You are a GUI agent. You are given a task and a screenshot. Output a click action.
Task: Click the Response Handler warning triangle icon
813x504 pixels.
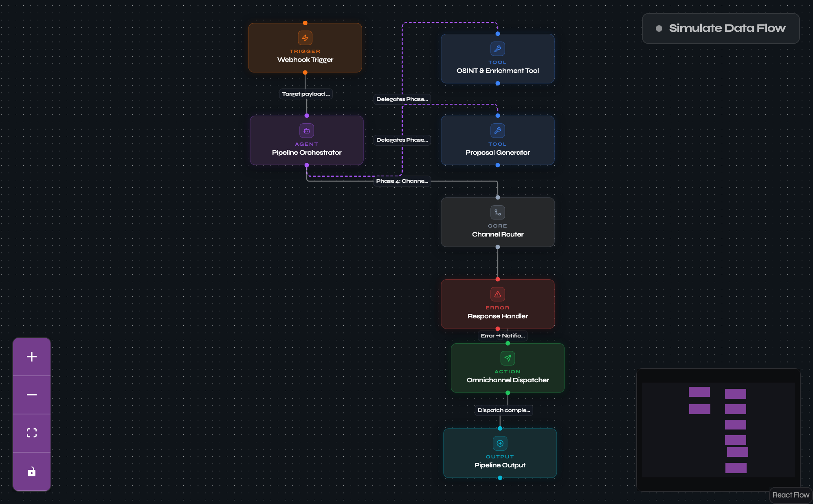pyautogui.click(x=497, y=294)
